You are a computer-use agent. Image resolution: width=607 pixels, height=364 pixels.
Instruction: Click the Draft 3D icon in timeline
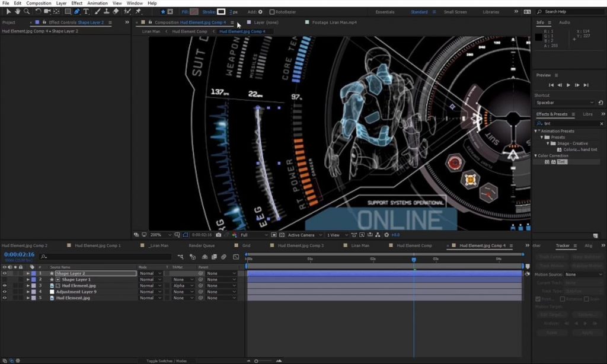point(193,257)
